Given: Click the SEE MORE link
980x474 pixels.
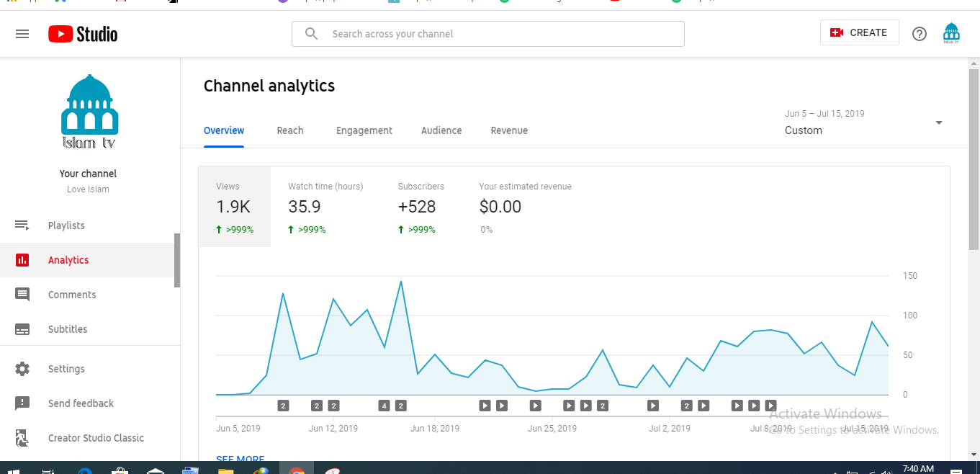Looking at the screenshot, I should (x=240, y=459).
